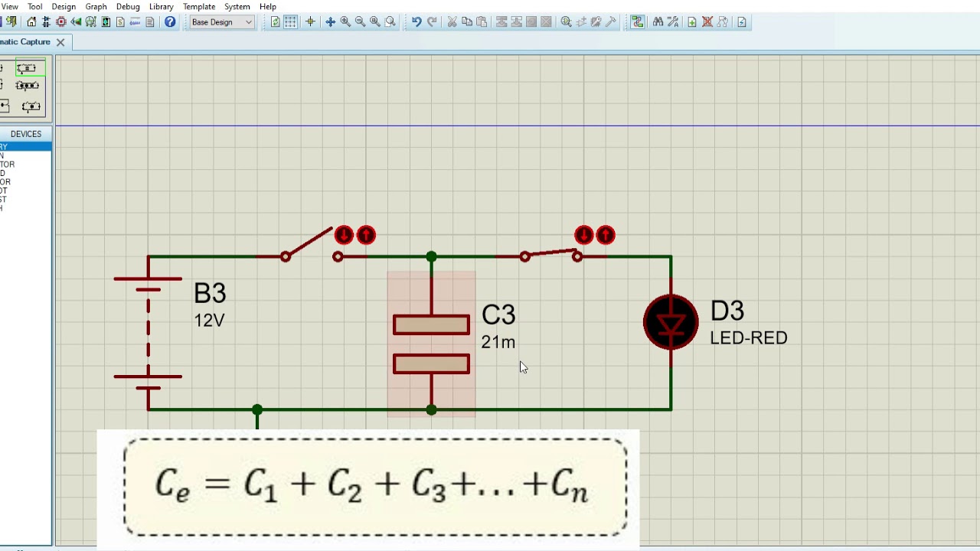
Task: Open the blue Help question mark
Action: (x=170, y=22)
